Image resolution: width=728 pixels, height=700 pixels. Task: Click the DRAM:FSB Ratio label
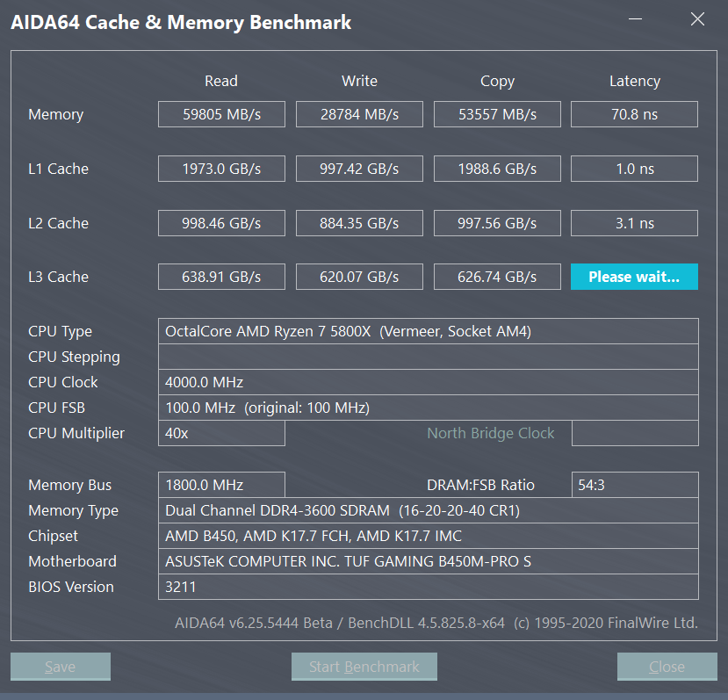[x=480, y=485]
